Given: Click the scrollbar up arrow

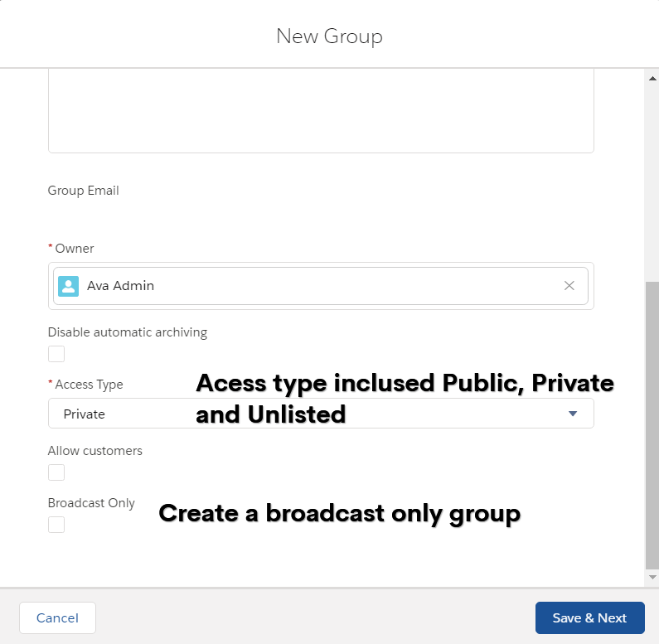Looking at the screenshot, I should [652, 79].
